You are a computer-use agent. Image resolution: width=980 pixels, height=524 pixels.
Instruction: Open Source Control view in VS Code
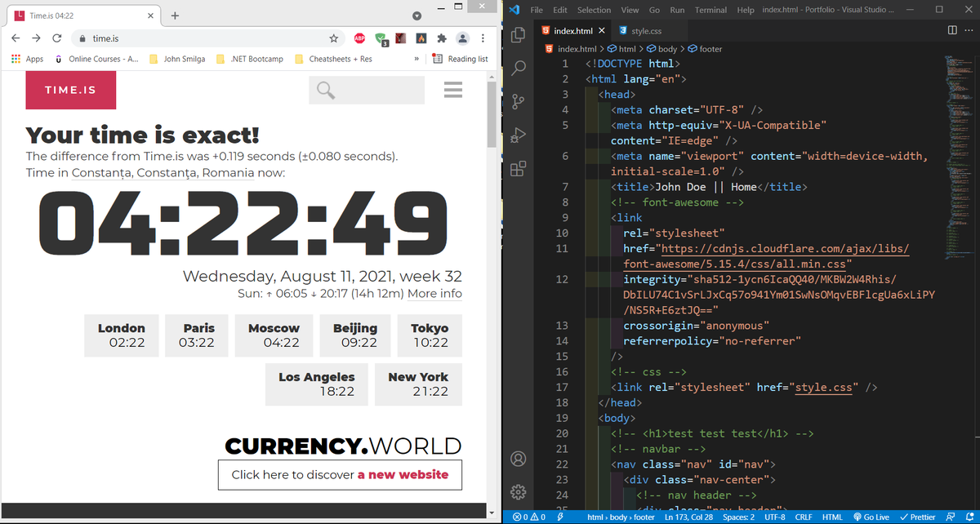tap(517, 102)
